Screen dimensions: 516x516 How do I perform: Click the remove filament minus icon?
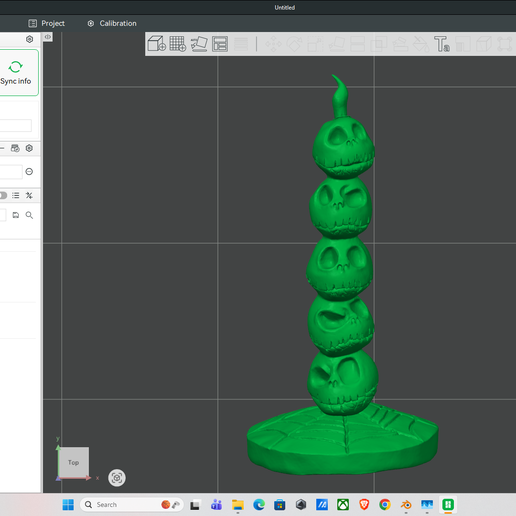(x=29, y=171)
